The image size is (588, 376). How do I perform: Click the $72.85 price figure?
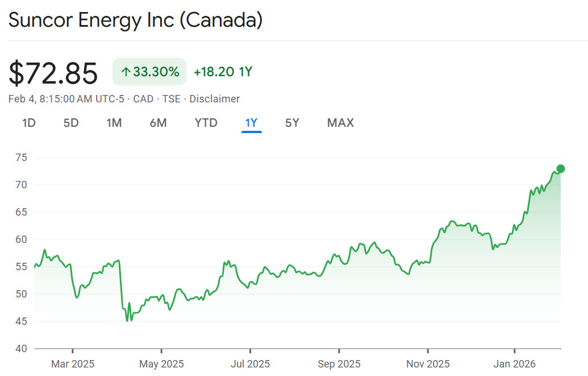click(53, 73)
